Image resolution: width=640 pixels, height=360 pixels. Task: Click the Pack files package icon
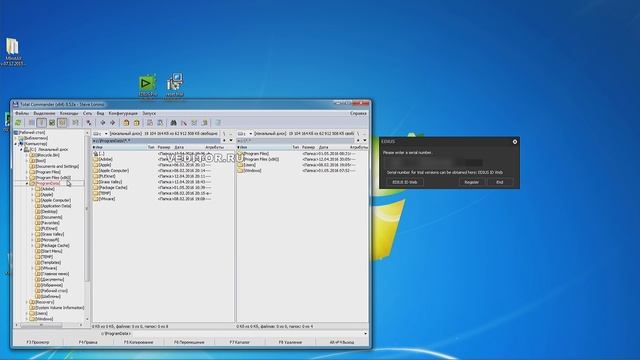(x=127, y=122)
